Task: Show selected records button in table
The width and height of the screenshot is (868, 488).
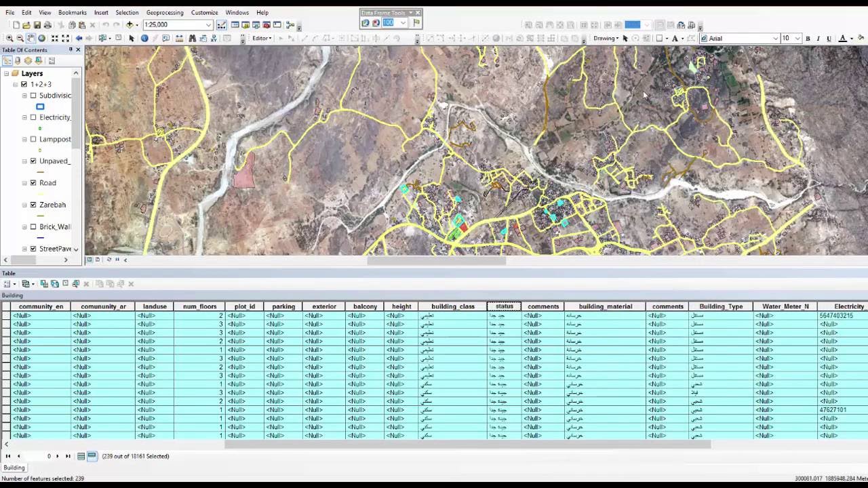Action: click(x=92, y=456)
